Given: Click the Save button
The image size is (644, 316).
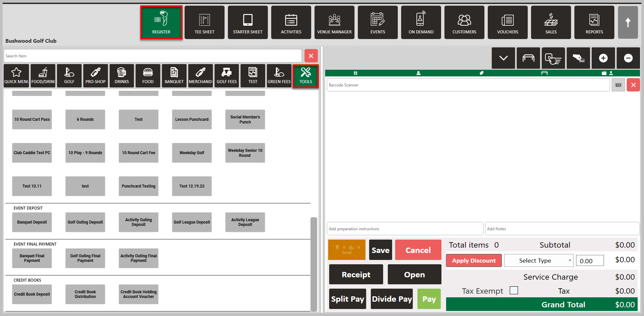Looking at the screenshot, I should 380,250.
